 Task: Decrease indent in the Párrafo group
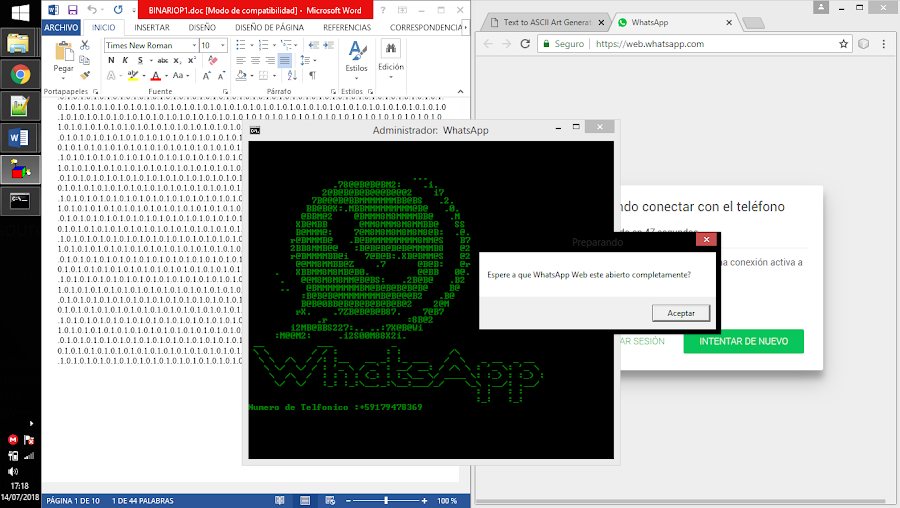313,45
